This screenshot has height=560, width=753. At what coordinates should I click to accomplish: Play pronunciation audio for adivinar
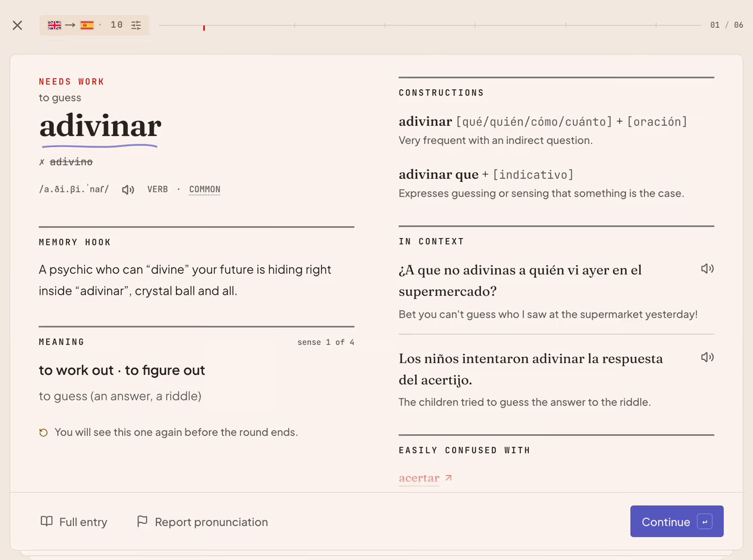click(x=128, y=189)
